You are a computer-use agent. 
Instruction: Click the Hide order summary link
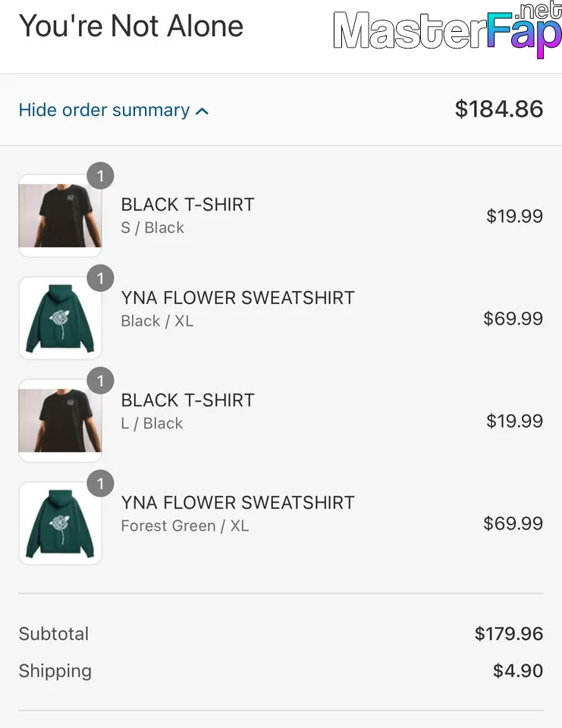click(104, 110)
